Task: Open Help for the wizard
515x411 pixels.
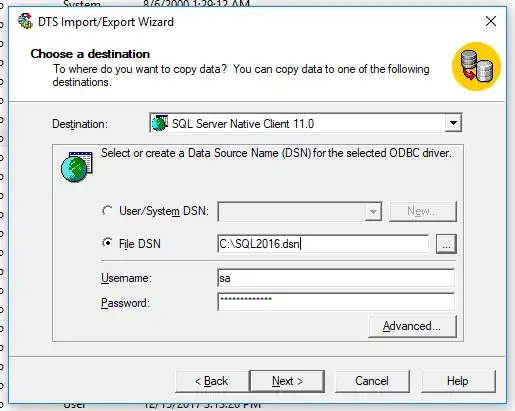Action: coord(458,381)
